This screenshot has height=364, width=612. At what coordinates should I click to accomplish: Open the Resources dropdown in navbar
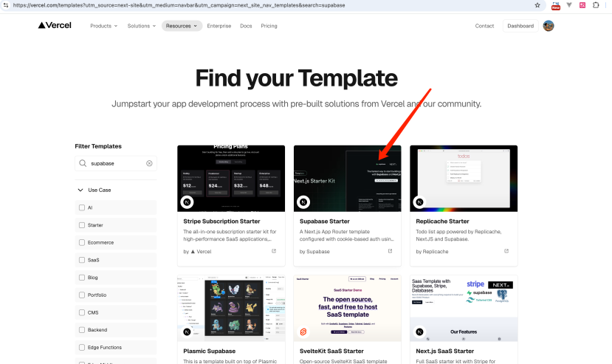[x=182, y=26]
